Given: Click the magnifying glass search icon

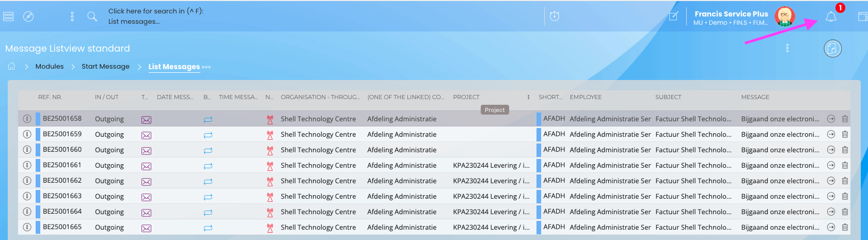Looking at the screenshot, I should point(92,17).
